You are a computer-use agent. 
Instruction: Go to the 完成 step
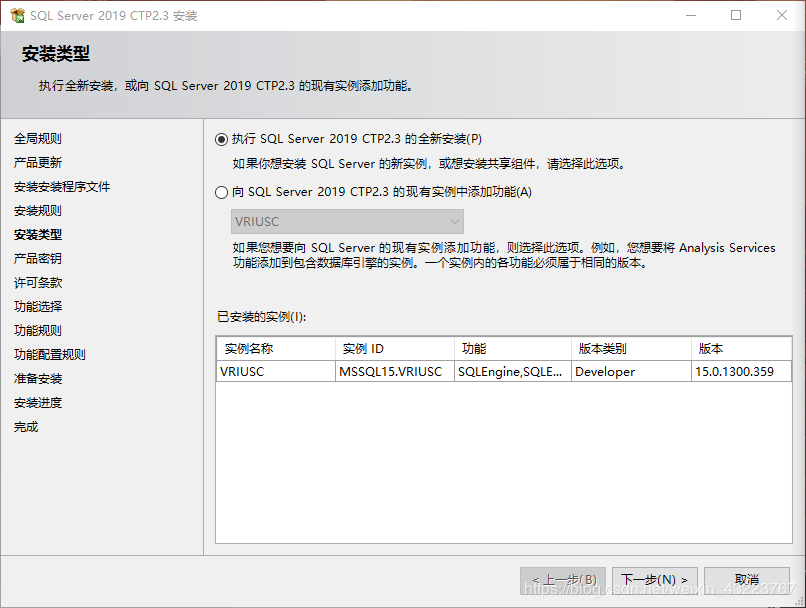coord(26,427)
